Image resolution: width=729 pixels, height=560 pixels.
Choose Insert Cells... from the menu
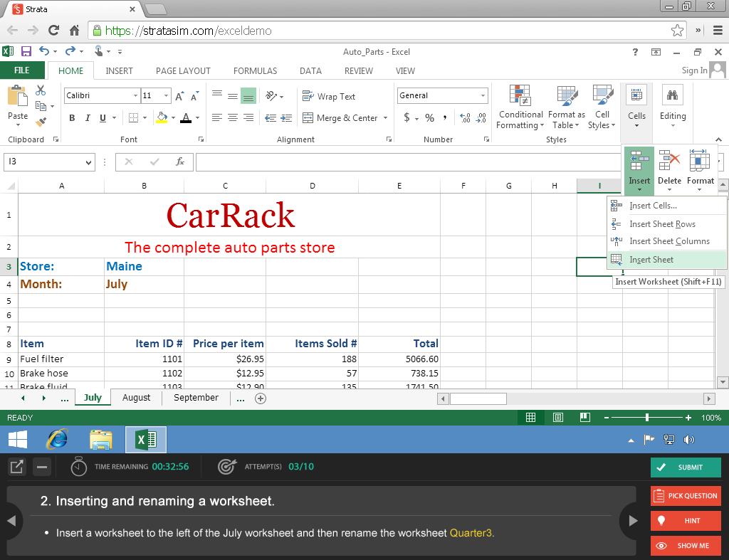[666, 206]
